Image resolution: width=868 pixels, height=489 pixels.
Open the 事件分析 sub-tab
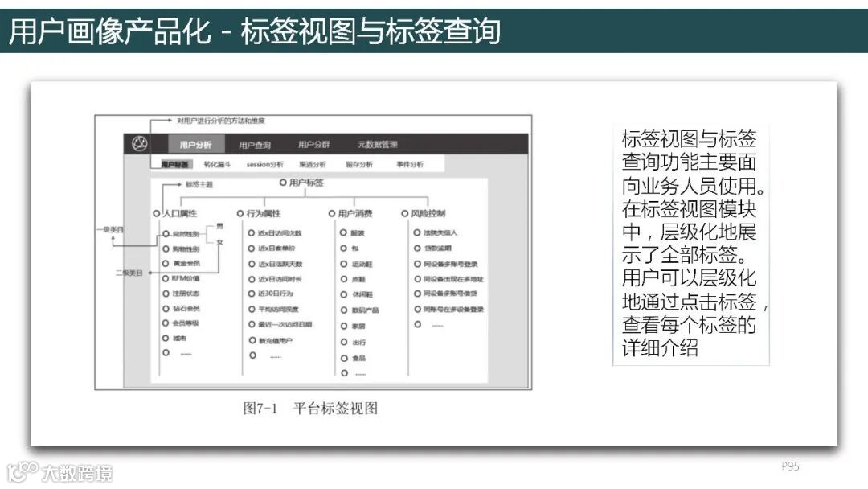(410, 165)
